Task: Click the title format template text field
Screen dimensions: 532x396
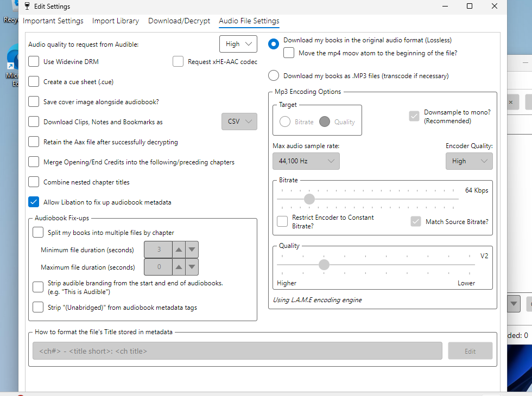Action: click(x=237, y=351)
